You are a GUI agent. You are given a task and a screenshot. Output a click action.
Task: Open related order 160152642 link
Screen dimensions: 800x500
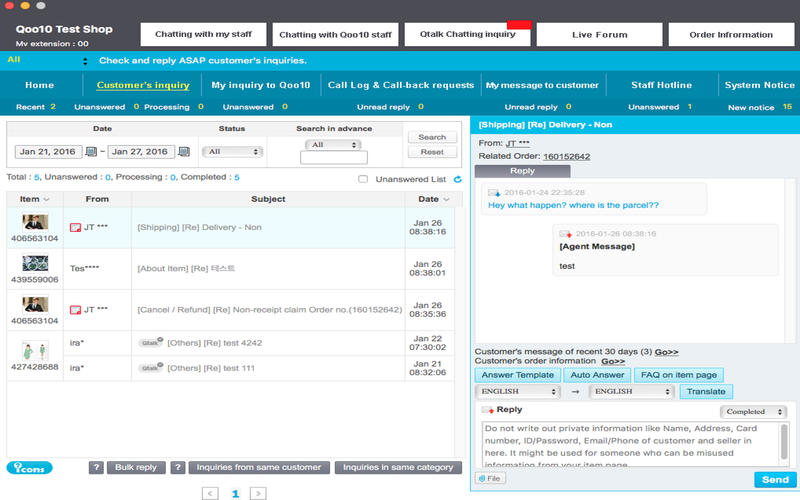[566, 157]
